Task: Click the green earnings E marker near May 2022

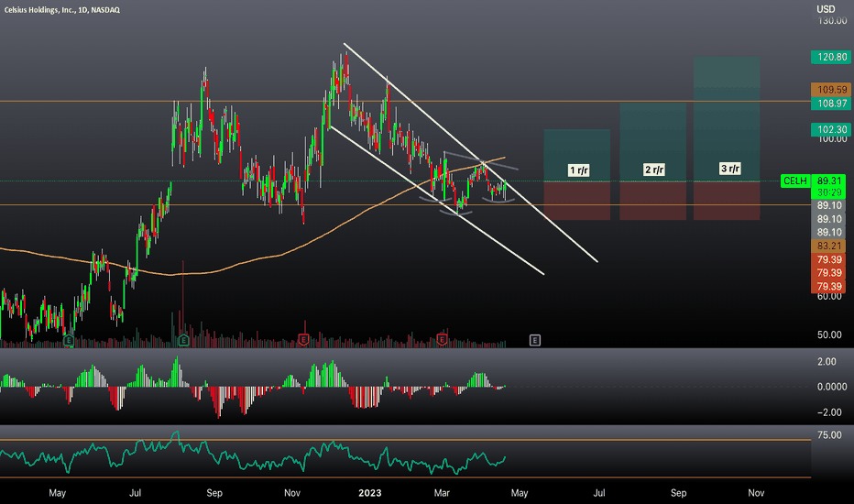Action: [x=68, y=341]
